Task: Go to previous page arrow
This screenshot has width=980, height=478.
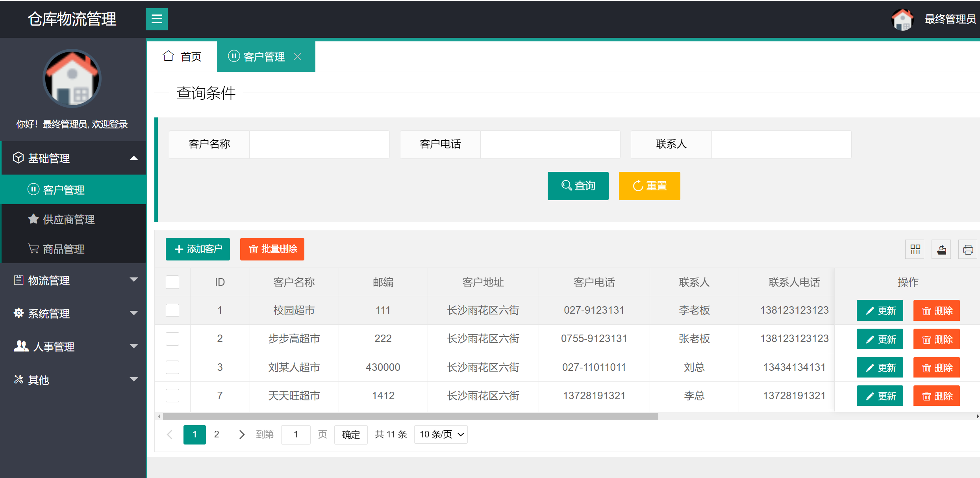Action: tap(170, 435)
